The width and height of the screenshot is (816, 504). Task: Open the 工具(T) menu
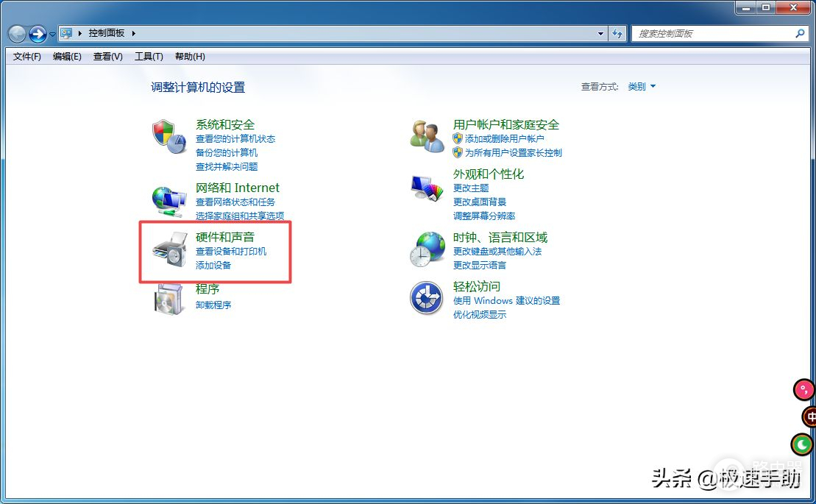[x=149, y=56]
